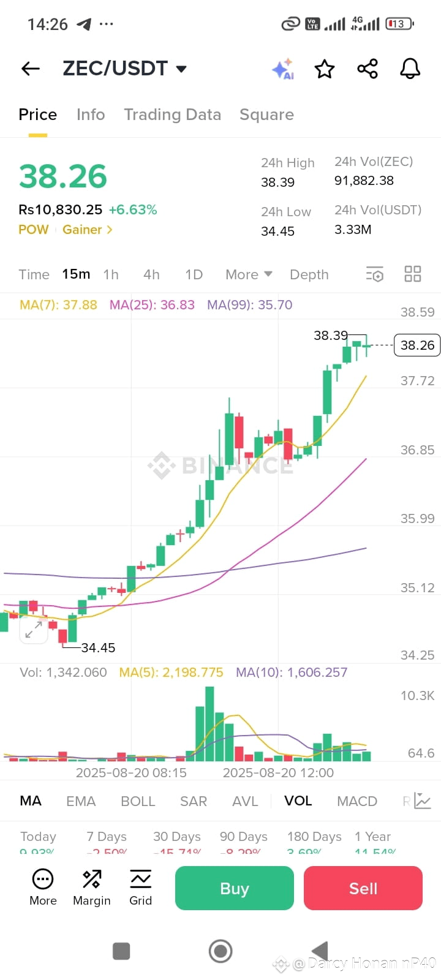Open the Square tab
441x980 pixels.
tap(266, 115)
